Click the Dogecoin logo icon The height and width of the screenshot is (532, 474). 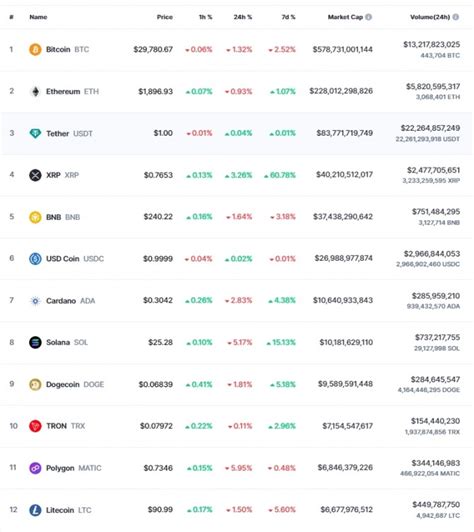pyautogui.click(x=35, y=384)
